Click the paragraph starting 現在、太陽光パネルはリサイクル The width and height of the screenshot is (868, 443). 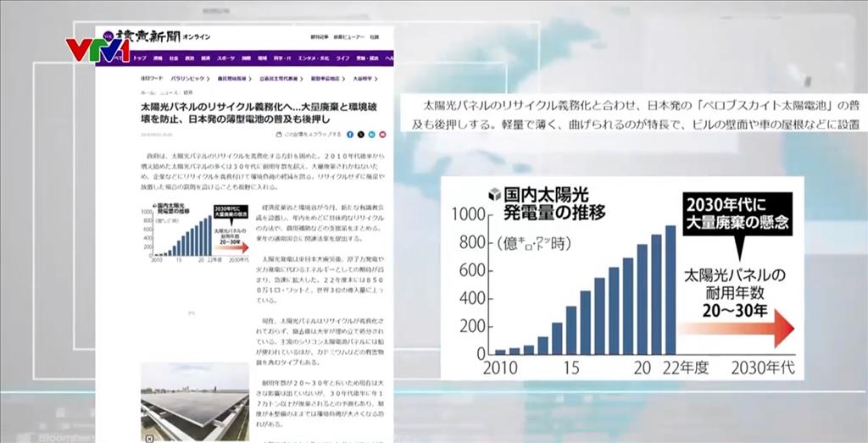point(320,341)
